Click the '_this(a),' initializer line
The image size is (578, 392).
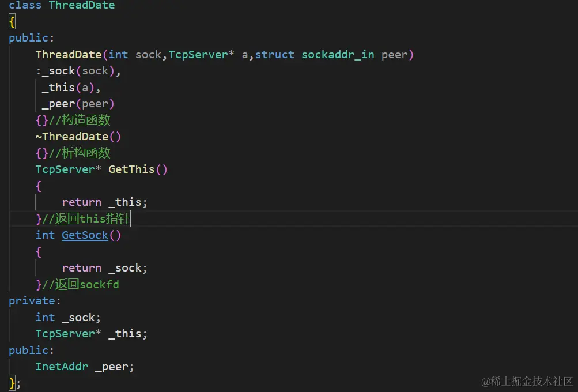tap(71, 88)
